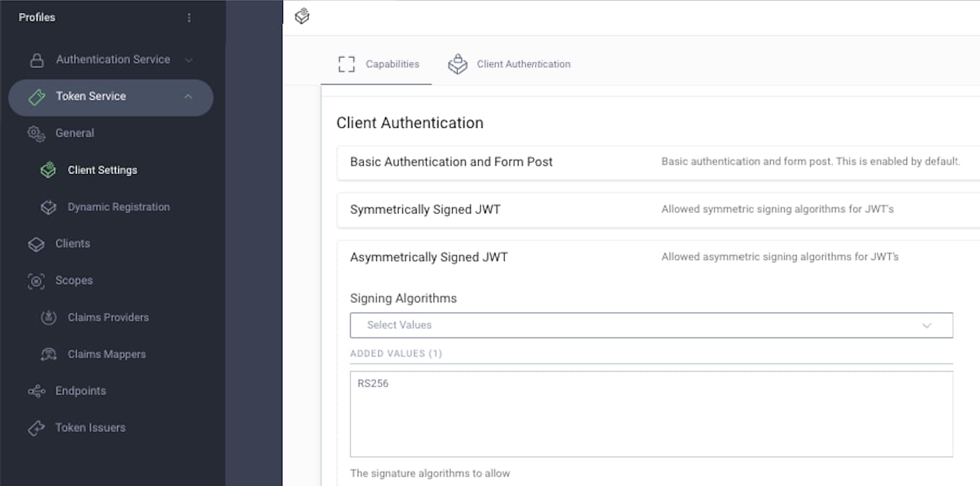The height and width of the screenshot is (486, 980).
Task: Click the Claims Mappers icon
Action: (48, 355)
